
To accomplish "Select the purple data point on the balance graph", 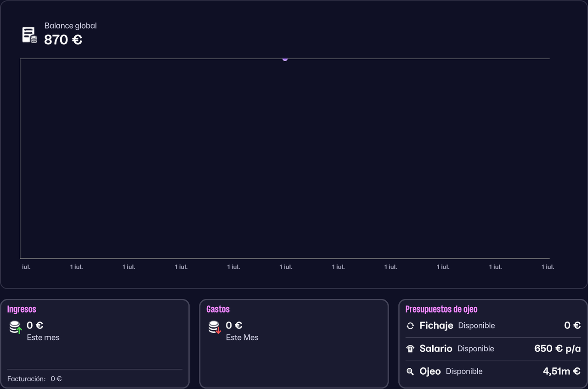I will point(285,59).
